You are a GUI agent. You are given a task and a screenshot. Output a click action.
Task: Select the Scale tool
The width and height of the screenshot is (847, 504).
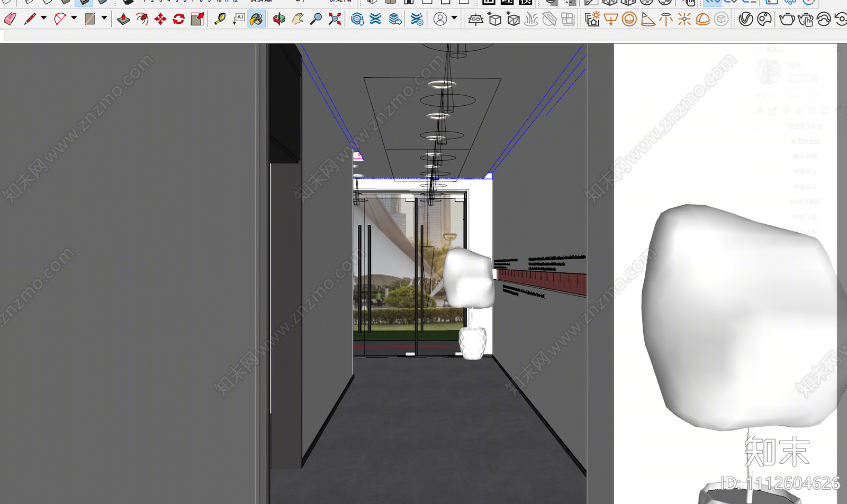coord(197,20)
